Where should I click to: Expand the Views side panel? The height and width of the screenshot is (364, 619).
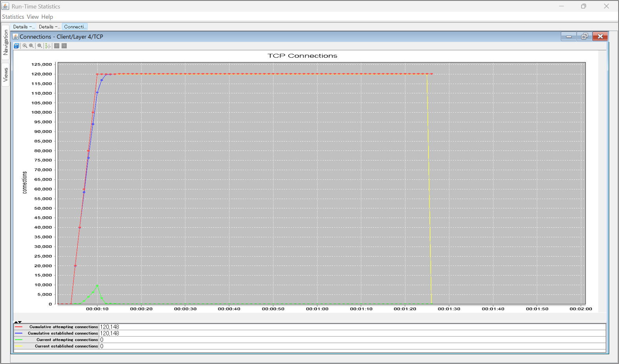[x=5, y=75]
